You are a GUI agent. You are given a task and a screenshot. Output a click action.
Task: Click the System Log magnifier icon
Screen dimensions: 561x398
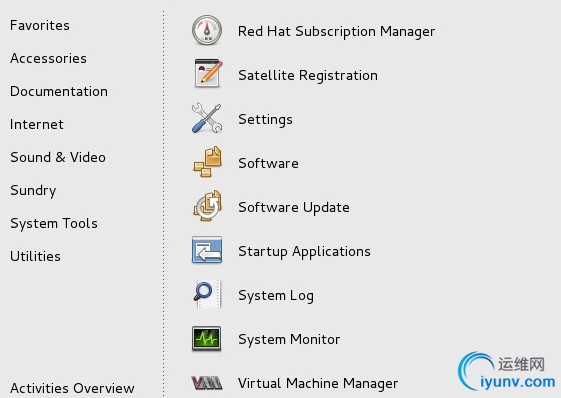pos(208,294)
